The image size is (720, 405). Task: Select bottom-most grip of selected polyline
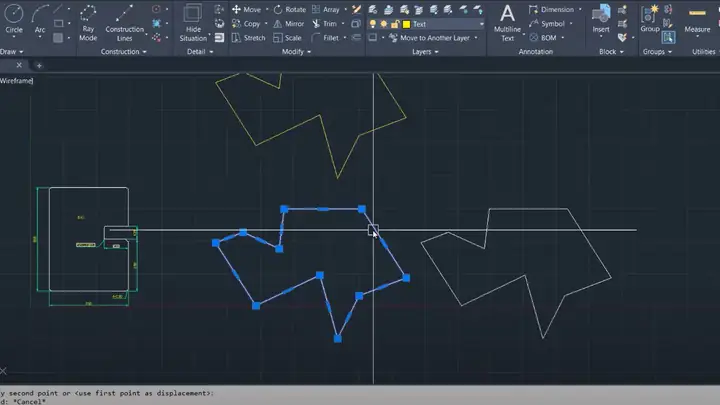pos(338,339)
